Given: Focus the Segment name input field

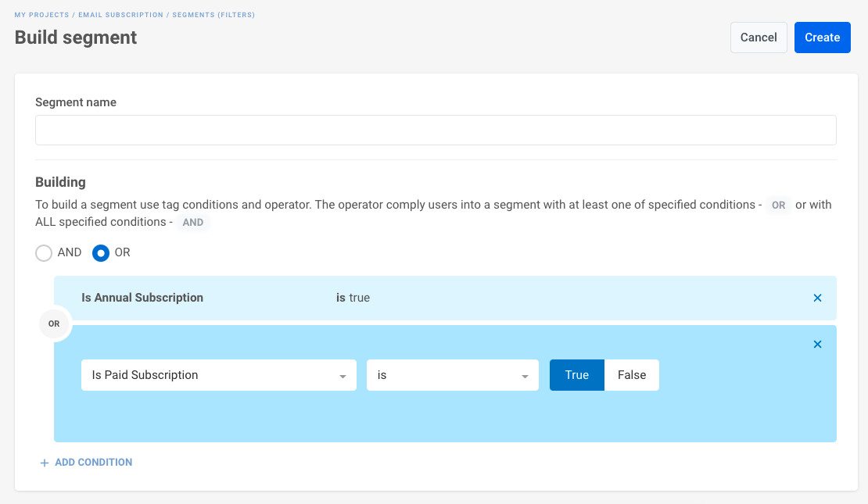Looking at the screenshot, I should [x=436, y=130].
